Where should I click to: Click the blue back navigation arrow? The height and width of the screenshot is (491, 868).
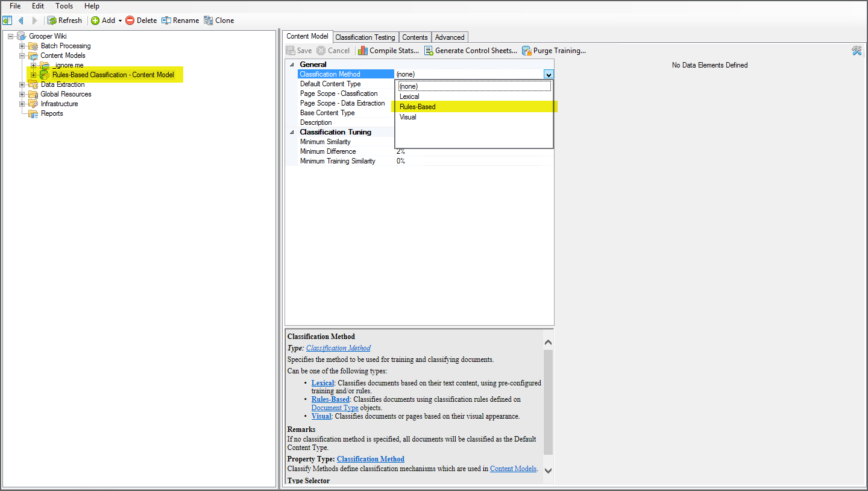[x=20, y=21]
